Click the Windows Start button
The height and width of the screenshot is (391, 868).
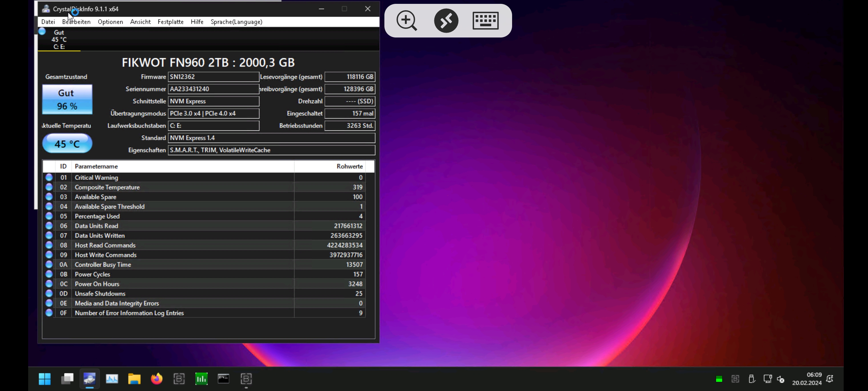[x=45, y=379]
